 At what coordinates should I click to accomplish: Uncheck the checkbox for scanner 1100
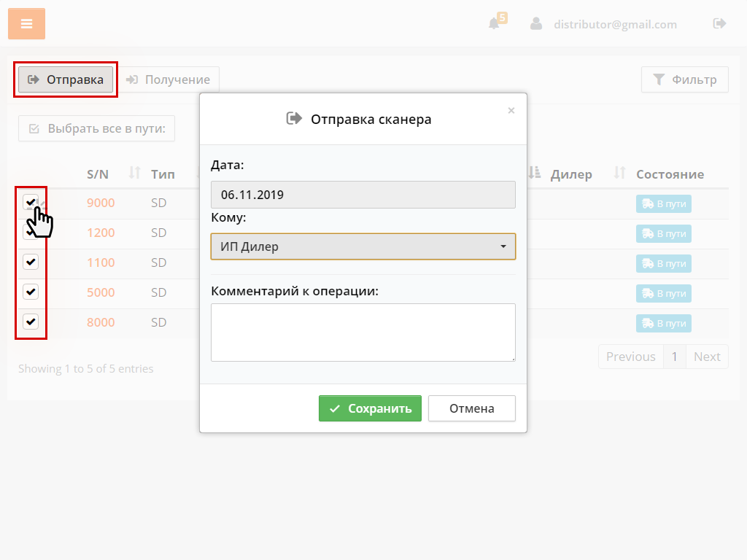(x=31, y=262)
